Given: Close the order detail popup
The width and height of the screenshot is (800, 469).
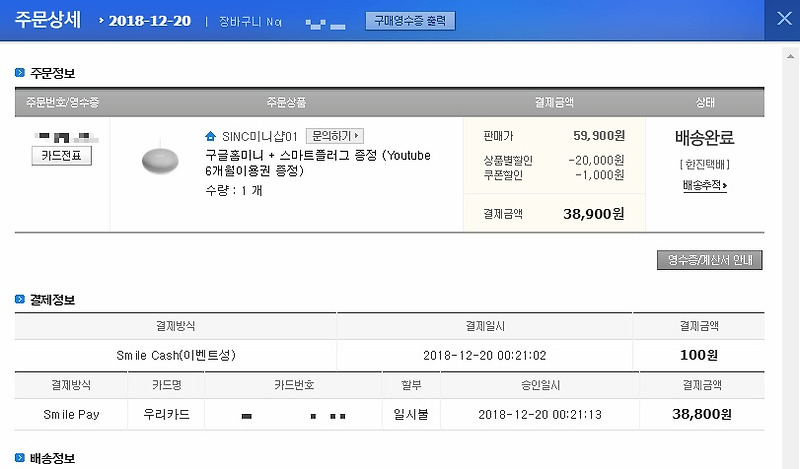Looking at the screenshot, I should point(784,19).
